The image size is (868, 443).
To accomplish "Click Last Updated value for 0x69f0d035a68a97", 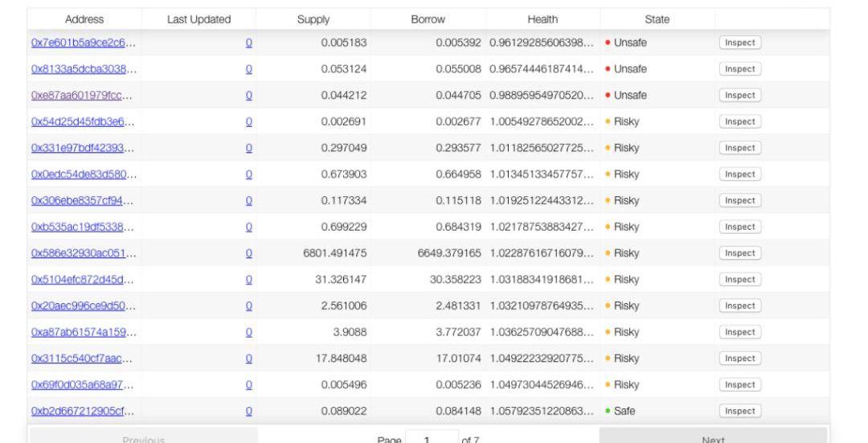I will click(248, 385).
